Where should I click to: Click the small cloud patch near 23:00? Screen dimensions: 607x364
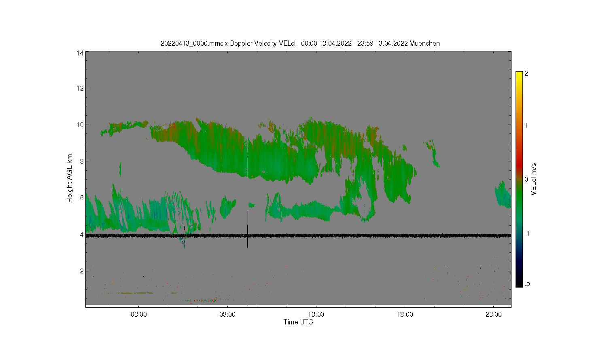[x=503, y=195]
